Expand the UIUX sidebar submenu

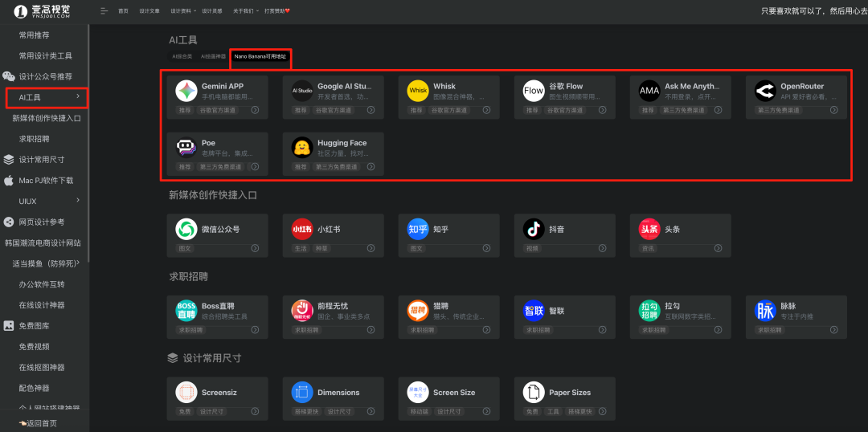(78, 200)
